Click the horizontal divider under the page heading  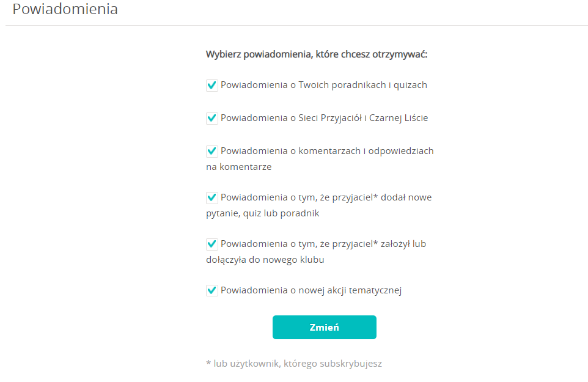click(296, 26)
